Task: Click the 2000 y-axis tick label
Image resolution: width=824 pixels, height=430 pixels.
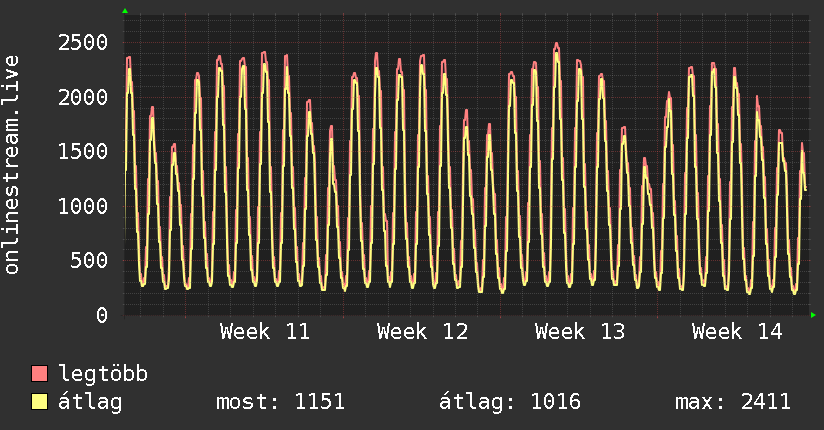Action: 83,97
